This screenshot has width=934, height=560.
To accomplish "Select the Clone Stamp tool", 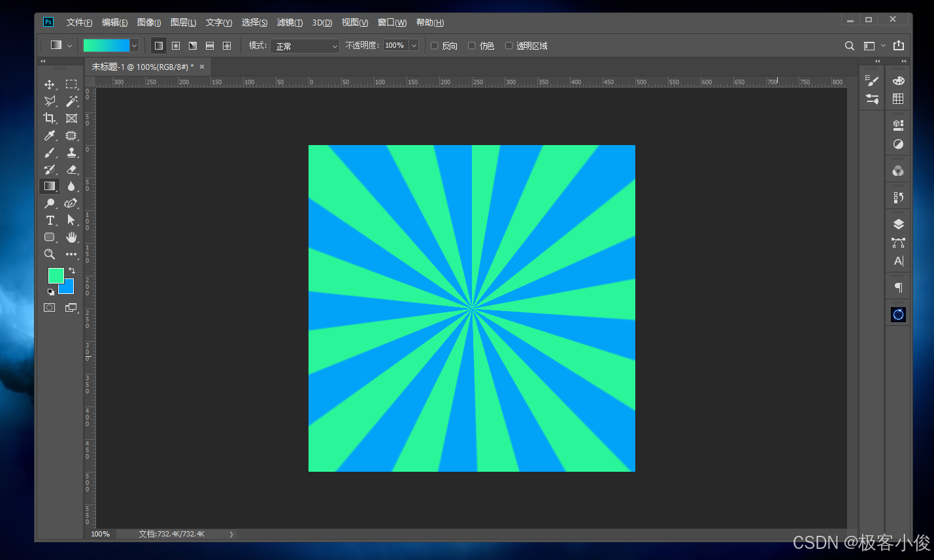I will 71,152.
